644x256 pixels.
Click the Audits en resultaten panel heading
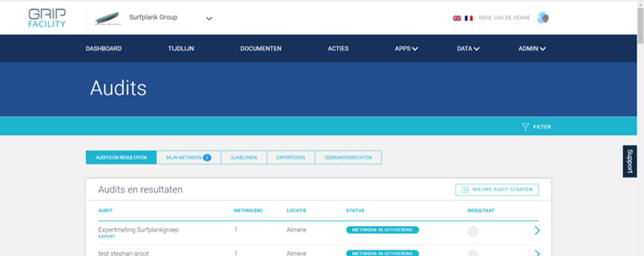tap(140, 189)
